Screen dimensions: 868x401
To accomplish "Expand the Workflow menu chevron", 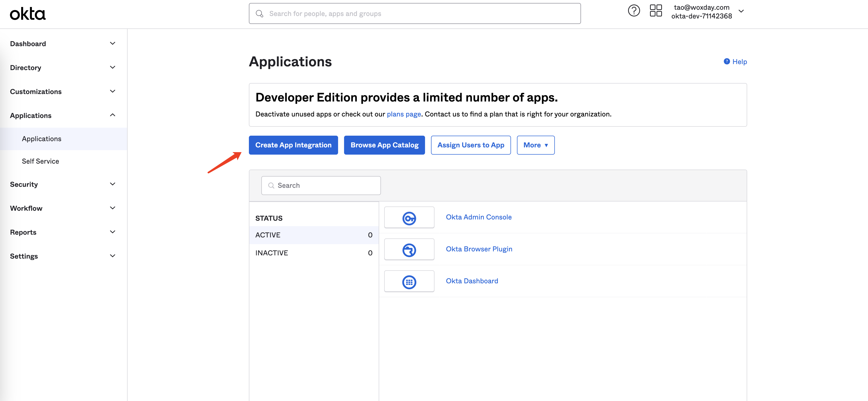I will point(113,208).
